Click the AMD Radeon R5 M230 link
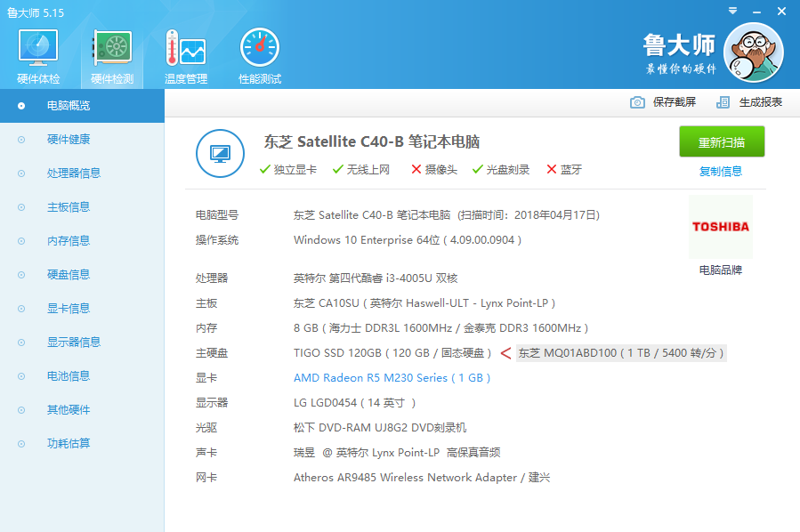The width and height of the screenshot is (800, 532). click(x=392, y=378)
